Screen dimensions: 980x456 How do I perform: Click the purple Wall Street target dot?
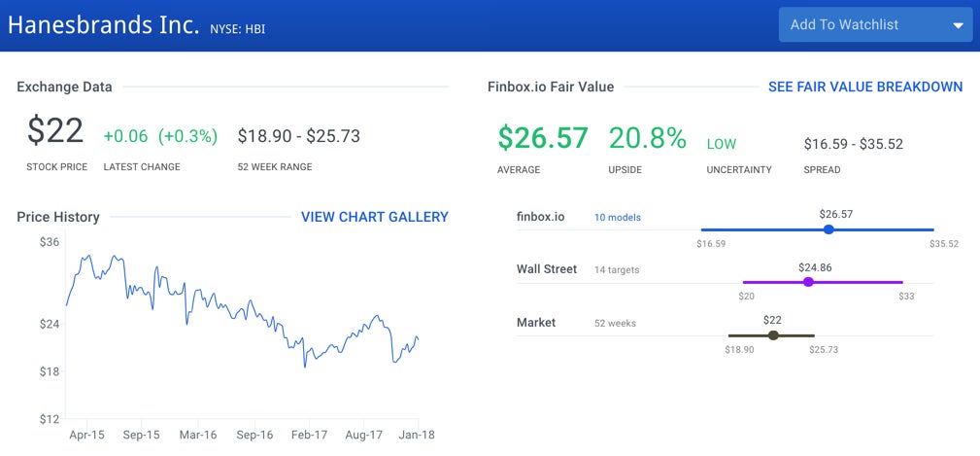click(x=808, y=282)
